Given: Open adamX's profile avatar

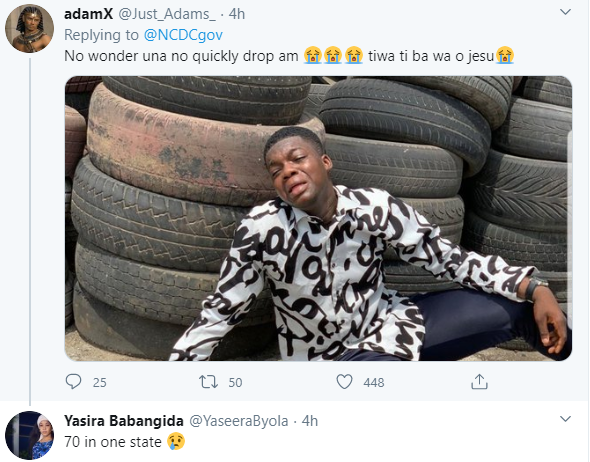Looking at the screenshot, I should point(29,28).
